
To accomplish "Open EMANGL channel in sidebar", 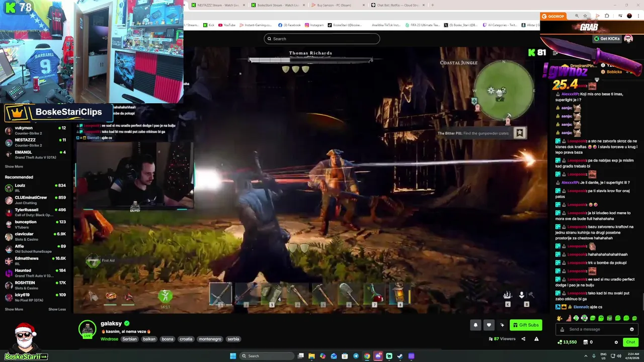I will [x=35, y=154].
